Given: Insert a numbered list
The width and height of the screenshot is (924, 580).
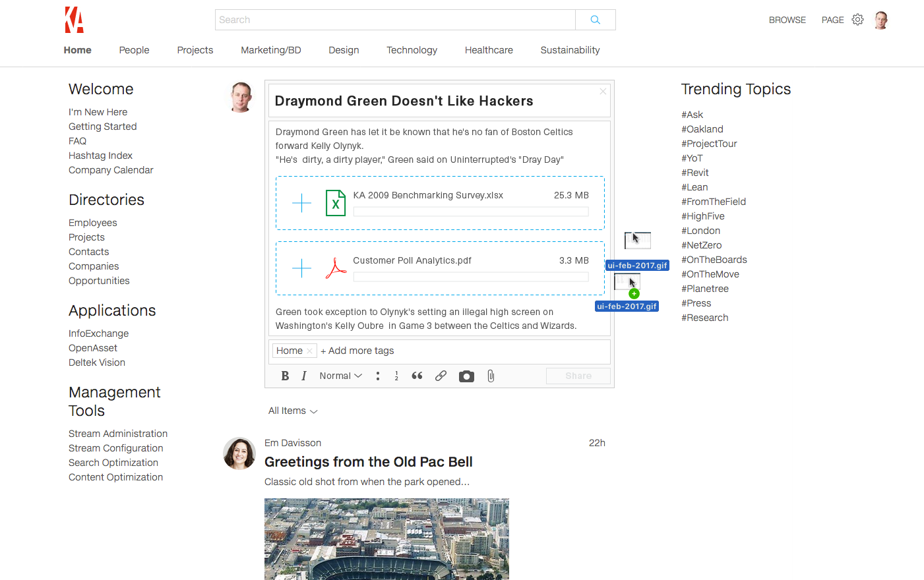Looking at the screenshot, I should pyautogui.click(x=396, y=376).
